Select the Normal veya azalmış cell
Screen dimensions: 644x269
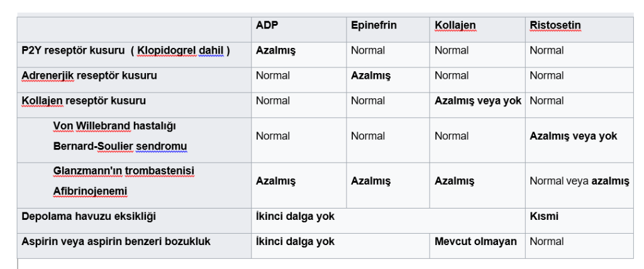tap(579, 181)
